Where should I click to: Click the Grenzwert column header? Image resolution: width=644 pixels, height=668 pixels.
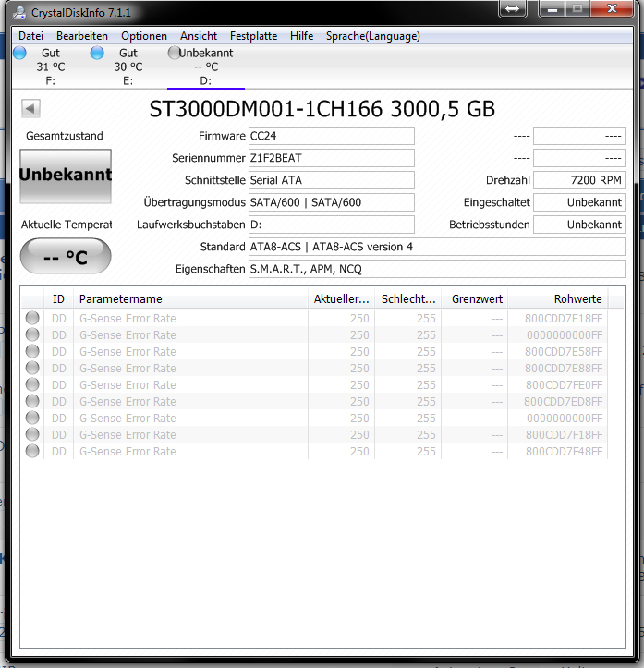tap(475, 299)
